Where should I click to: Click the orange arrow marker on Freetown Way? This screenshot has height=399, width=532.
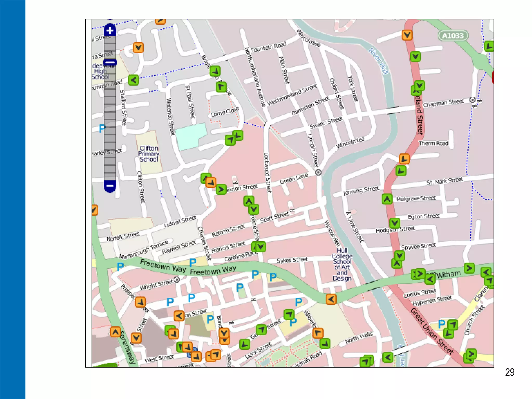pos(331,299)
